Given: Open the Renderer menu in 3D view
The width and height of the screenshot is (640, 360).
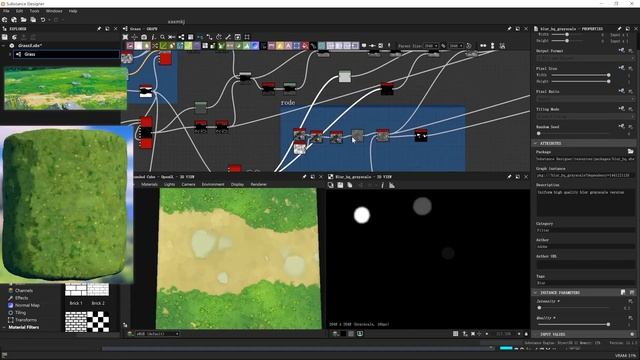Looking at the screenshot, I should tap(258, 184).
